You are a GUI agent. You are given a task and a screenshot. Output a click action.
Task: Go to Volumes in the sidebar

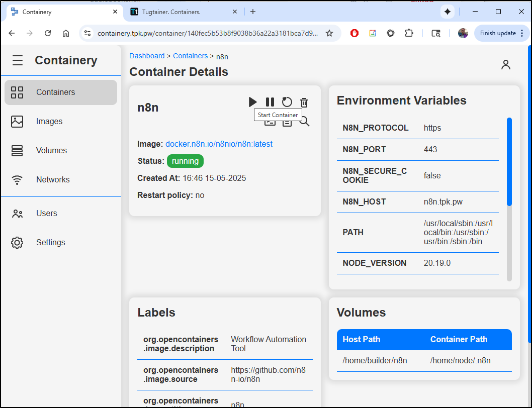coord(51,150)
